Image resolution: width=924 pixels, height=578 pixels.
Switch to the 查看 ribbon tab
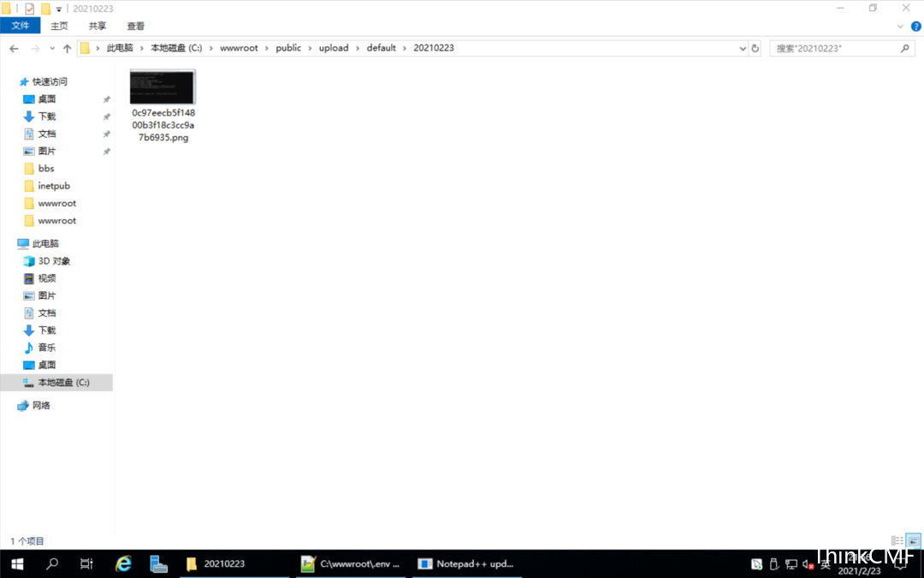(x=135, y=26)
